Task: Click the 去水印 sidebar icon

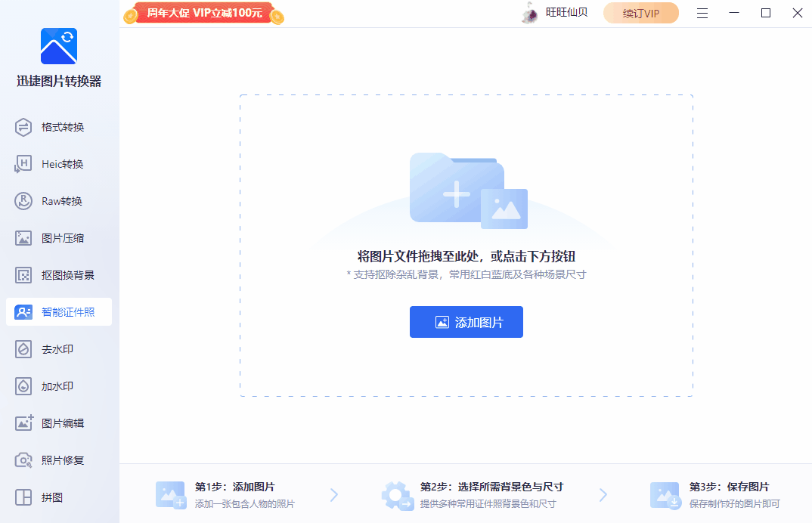Action: tap(23, 349)
